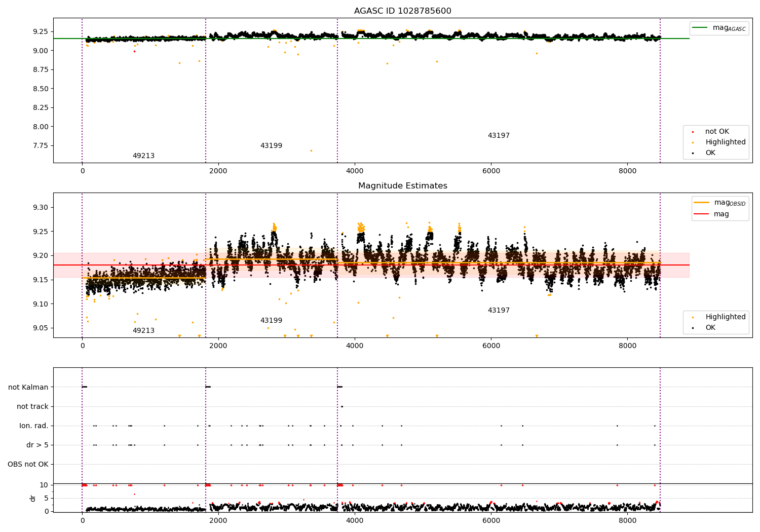Click the red 'mag' legend entry
Screen dimensions: 760x532
point(712,214)
